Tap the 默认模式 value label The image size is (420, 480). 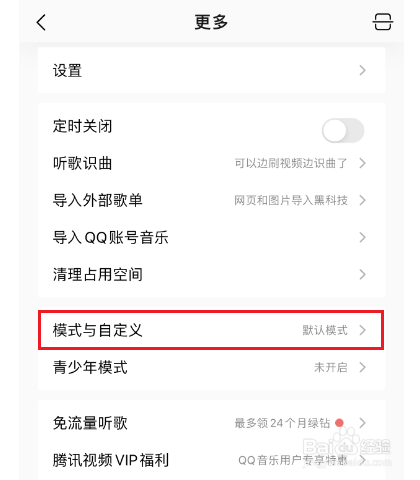325,330
